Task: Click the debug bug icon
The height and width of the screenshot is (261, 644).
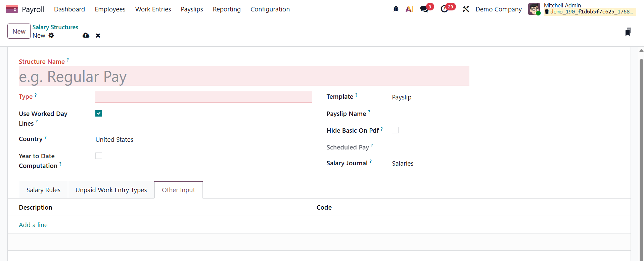Action: (396, 9)
